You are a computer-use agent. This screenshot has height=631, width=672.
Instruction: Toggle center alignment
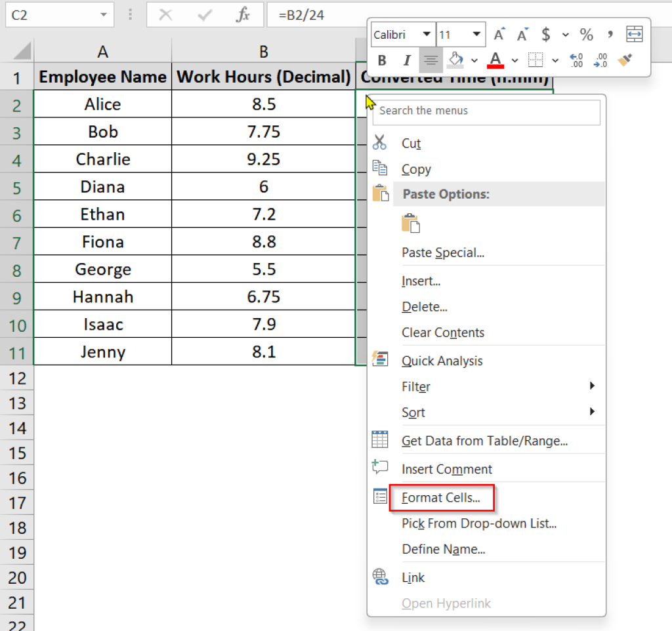(x=431, y=60)
